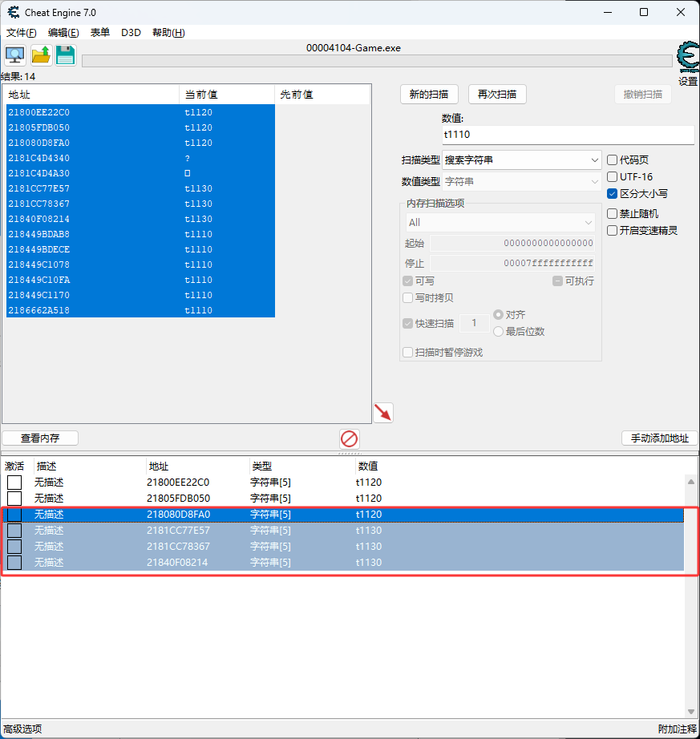Screen dimensions: 700x739
Task: Select scan result 2181C4D4340
Action: pos(140,158)
